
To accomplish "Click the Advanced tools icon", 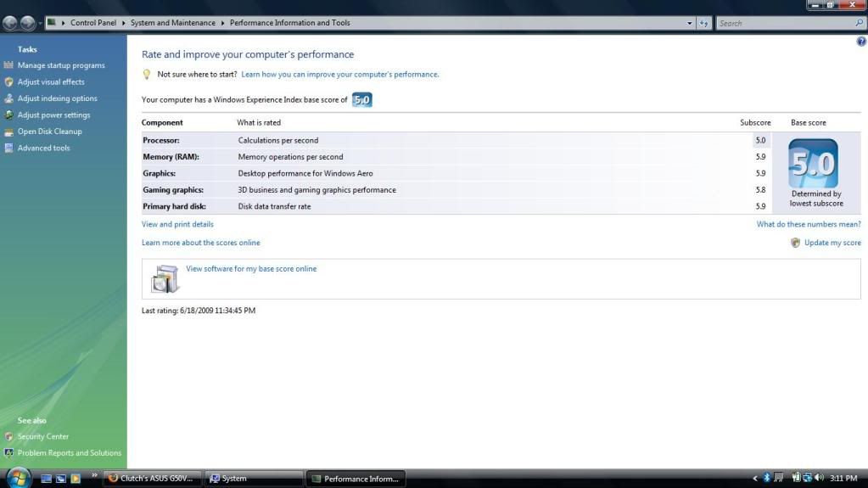I will pos(8,148).
